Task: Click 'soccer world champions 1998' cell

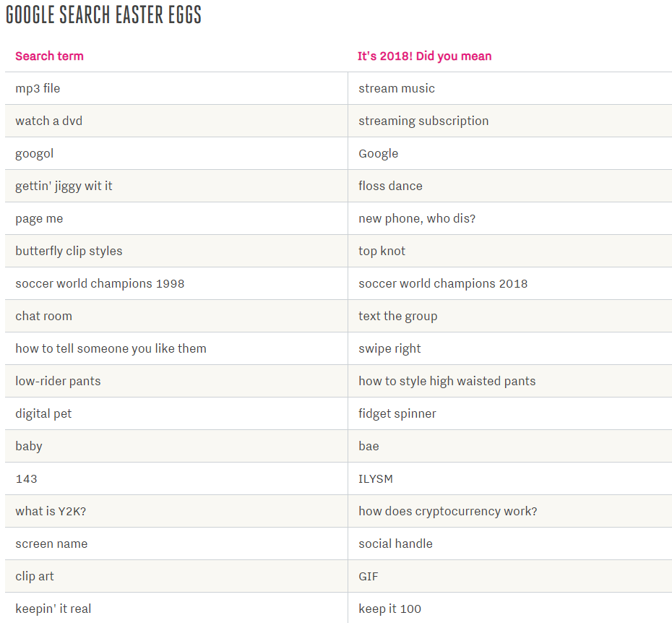Action: (100, 284)
